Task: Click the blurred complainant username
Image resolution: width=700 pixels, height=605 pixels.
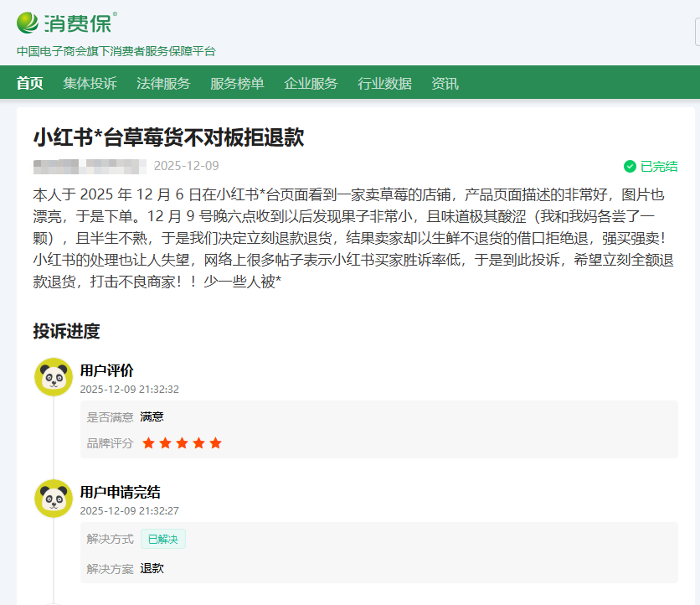Action: pos(90,166)
